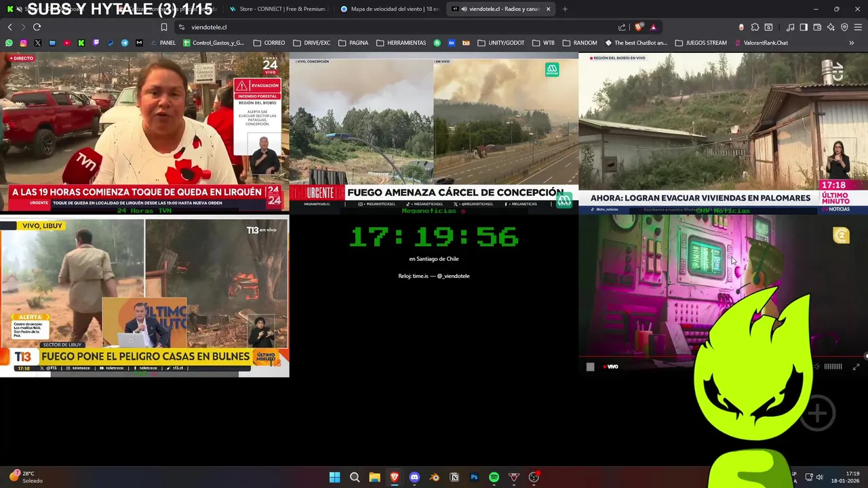Open a new browser tab

[x=565, y=9]
